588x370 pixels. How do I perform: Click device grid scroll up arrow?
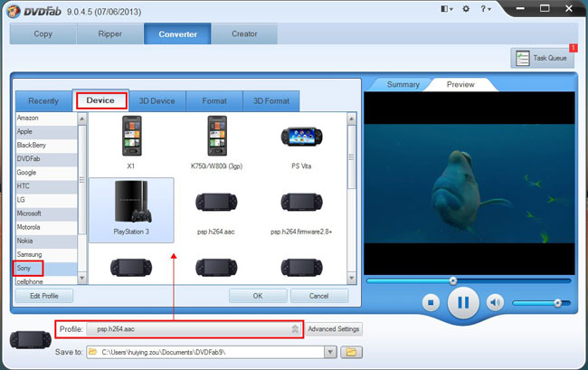[351, 119]
